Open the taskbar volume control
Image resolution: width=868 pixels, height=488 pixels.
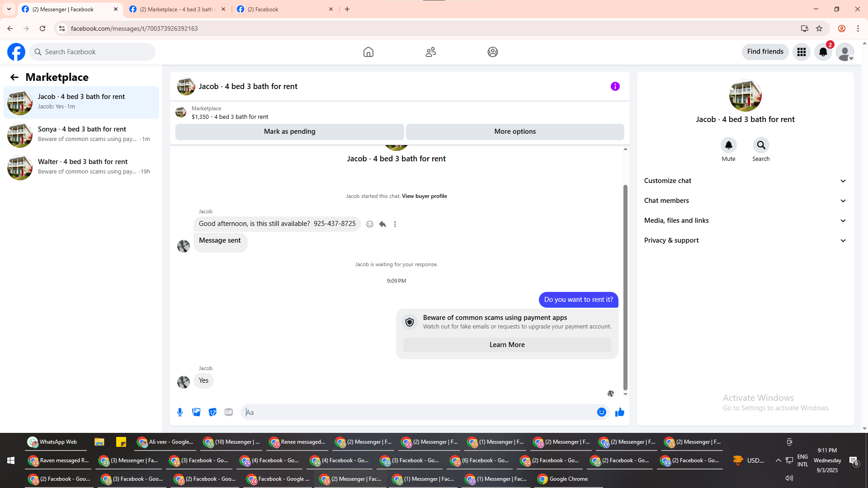click(x=789, y=478)
